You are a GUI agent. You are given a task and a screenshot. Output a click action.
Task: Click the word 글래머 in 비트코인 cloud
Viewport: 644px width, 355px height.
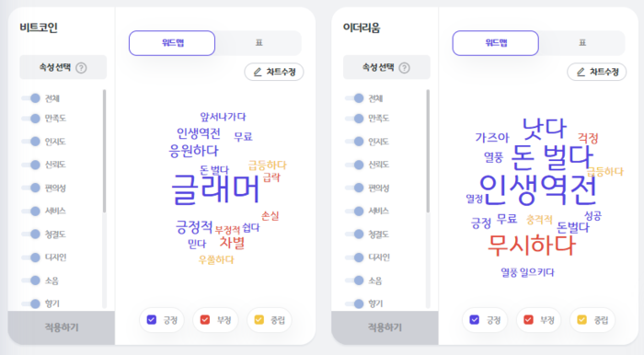[215, 189]
